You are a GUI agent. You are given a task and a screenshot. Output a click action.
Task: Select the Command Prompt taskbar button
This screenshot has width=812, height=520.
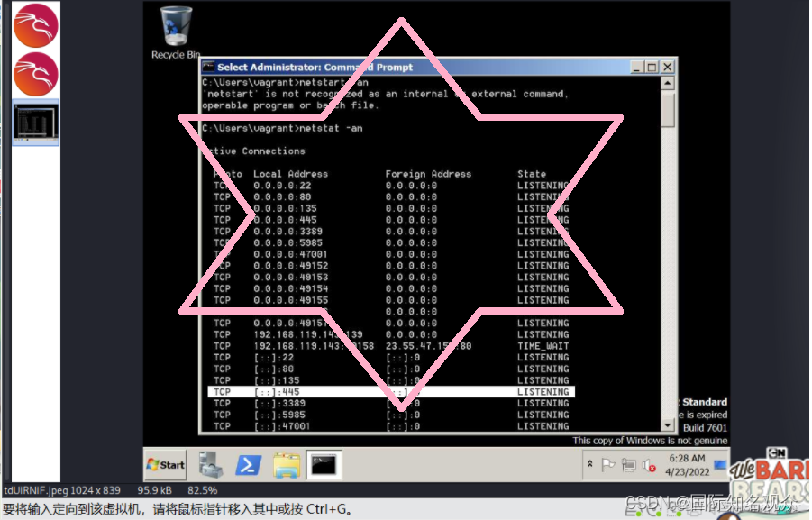324,465
